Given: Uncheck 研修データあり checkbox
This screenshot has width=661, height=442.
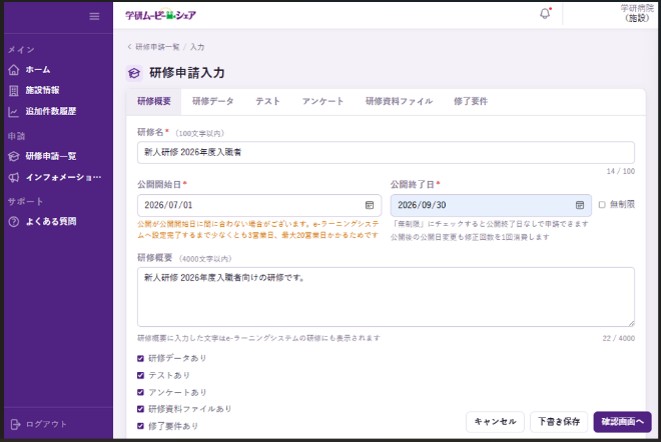Looking at the screenshot, I should [x=140, y=358].
